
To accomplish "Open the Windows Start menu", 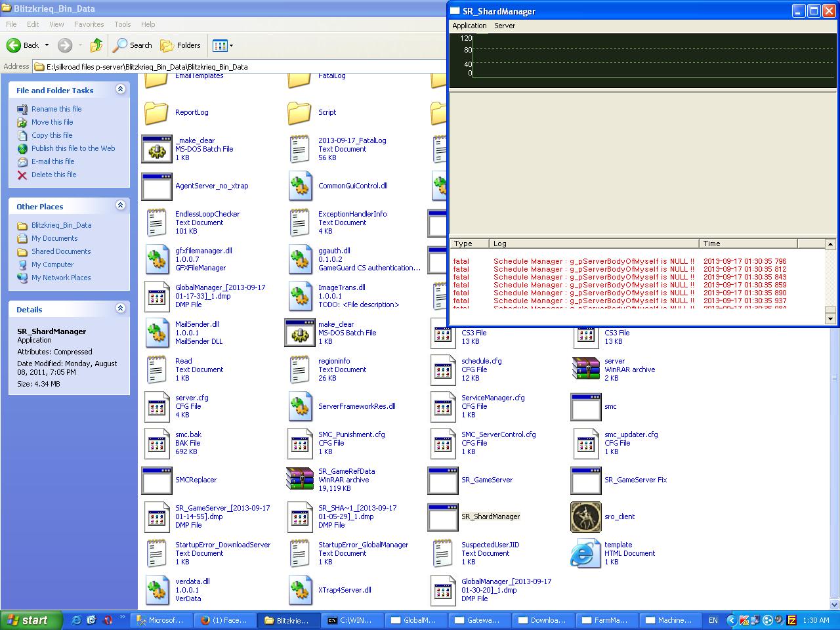I will (x=31, y=620).
